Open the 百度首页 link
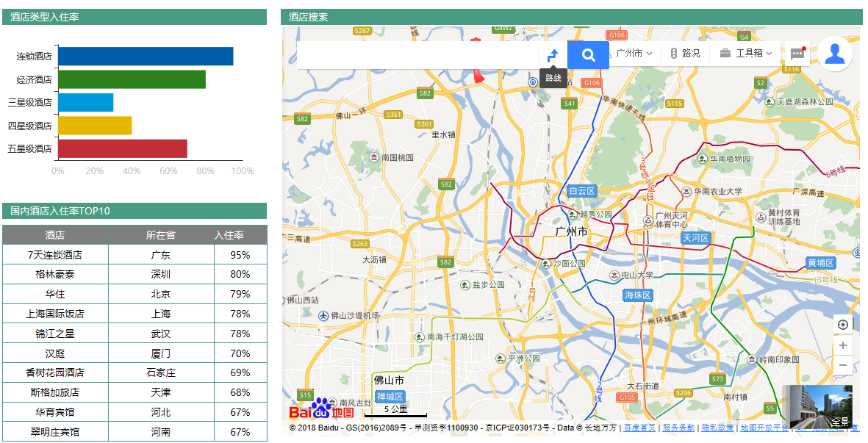Viewport: 868px width, 443px height. point(640,428)
